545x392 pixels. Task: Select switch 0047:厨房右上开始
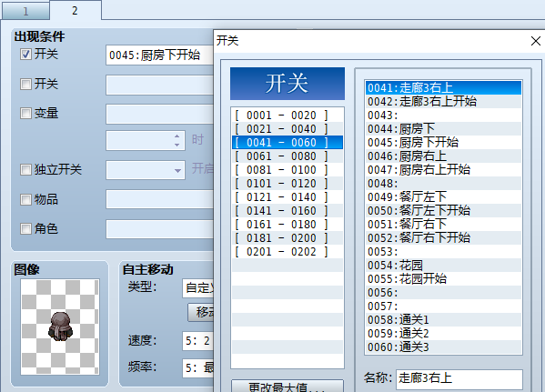(443, 169)
